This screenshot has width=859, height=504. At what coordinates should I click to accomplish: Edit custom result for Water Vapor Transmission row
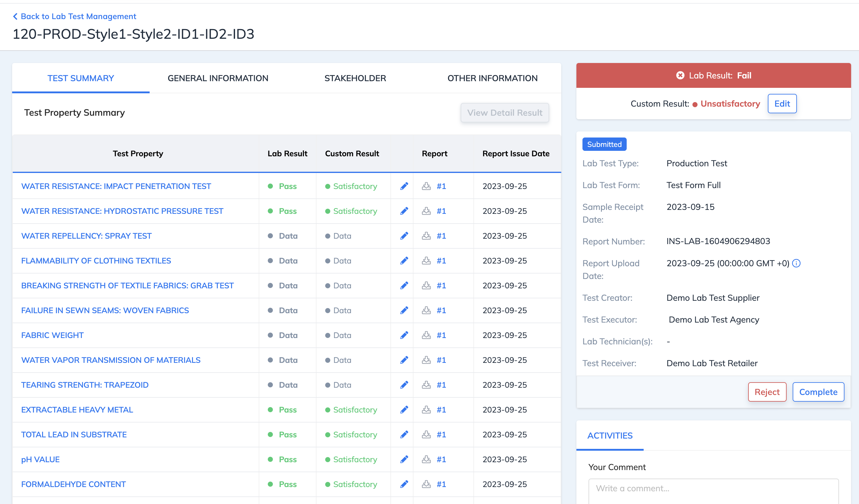coord(404,360)
